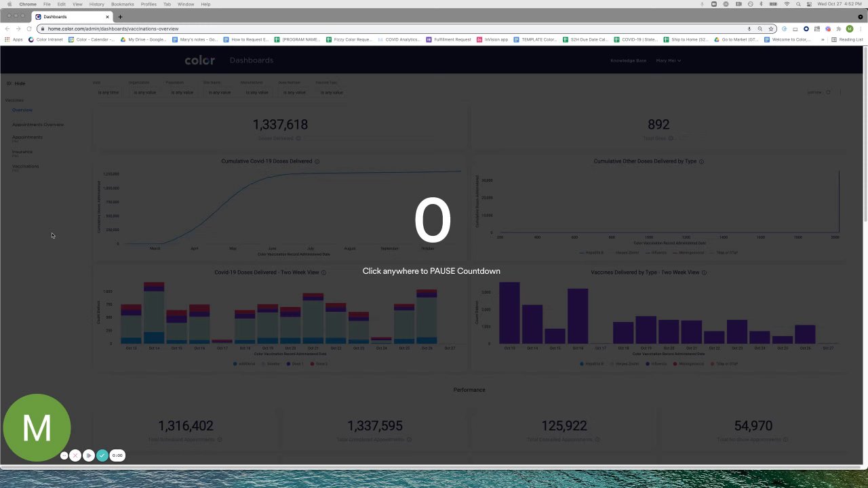
Task: Open the How to Request bookmark
Action: [245, 39]
